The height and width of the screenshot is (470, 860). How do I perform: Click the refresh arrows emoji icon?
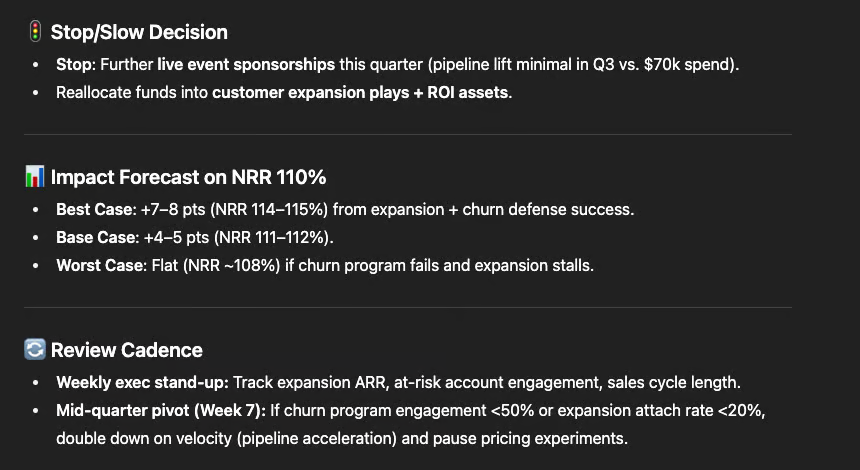pyautogui.click(x=35, y=349)
